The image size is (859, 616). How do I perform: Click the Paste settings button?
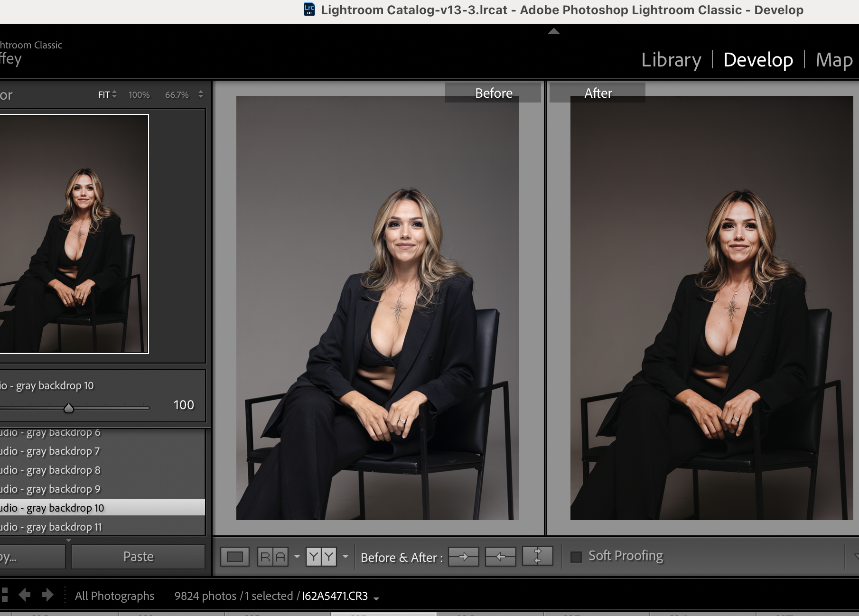[x=138, y=557]
